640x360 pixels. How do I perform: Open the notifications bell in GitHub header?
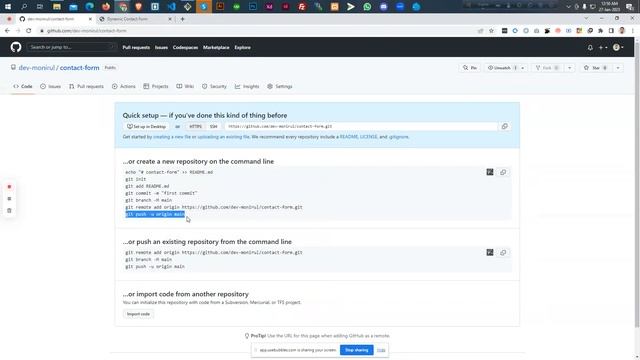pyautogui.click(x=590, y=47)
